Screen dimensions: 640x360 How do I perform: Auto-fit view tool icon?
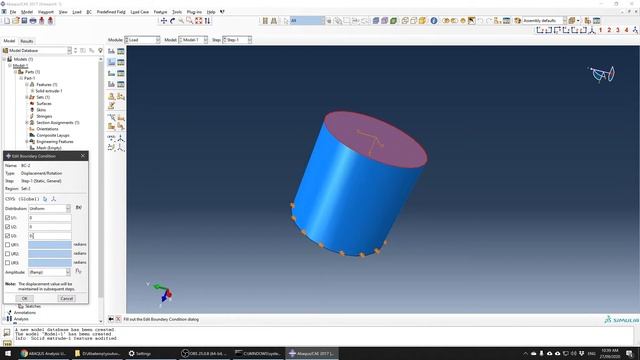(199, 20)
